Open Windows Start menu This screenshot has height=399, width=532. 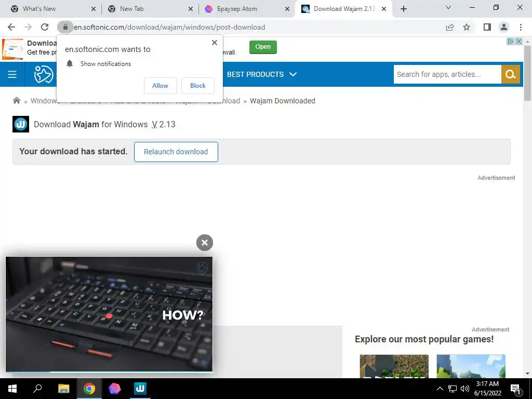point(12,389)
